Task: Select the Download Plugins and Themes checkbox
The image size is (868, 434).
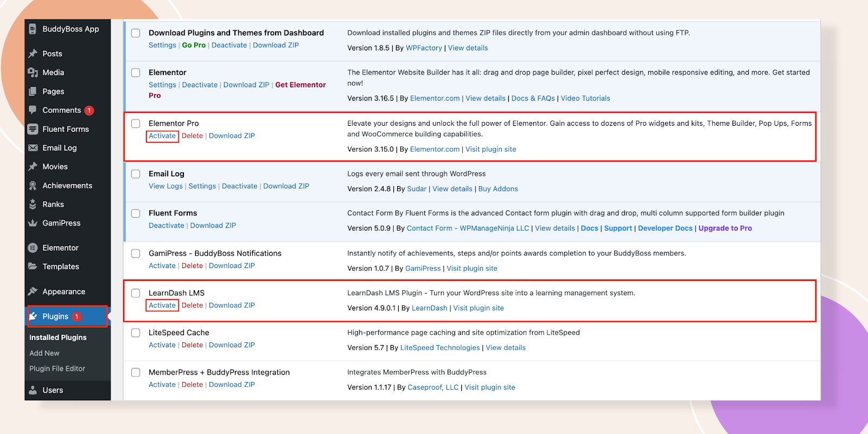Action: pos(136,33)
